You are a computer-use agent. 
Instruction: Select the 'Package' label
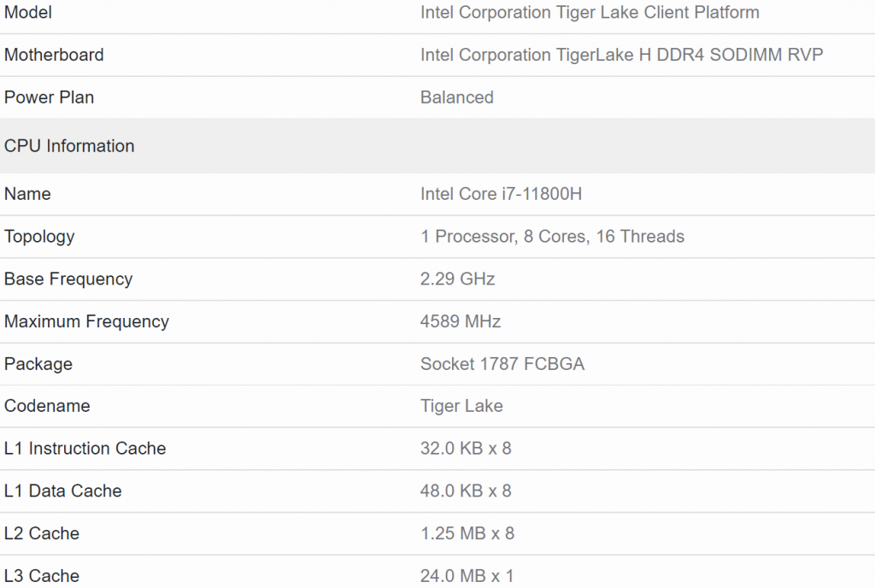(38, 364)
